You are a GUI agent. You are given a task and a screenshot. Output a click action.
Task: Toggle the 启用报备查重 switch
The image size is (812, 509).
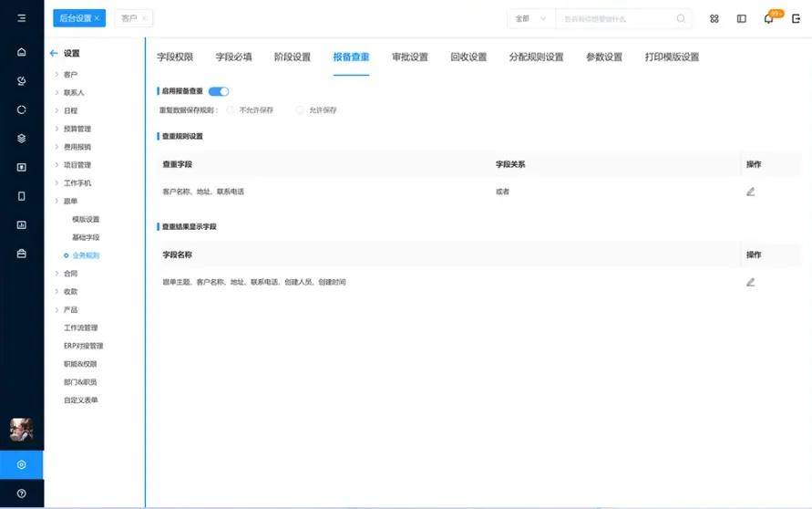coord(219,91)
